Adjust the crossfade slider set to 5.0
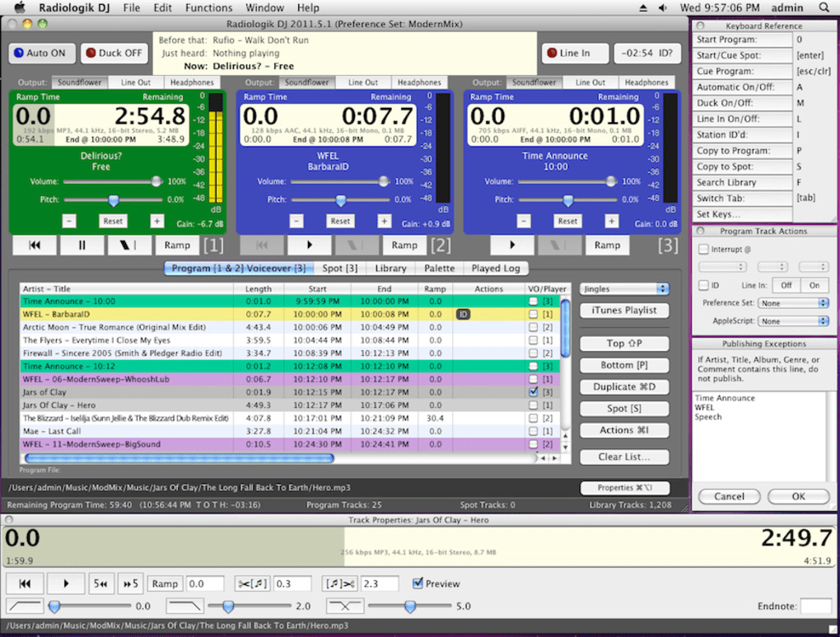Viewport: 840px width, 637px height. click(410, 607)
